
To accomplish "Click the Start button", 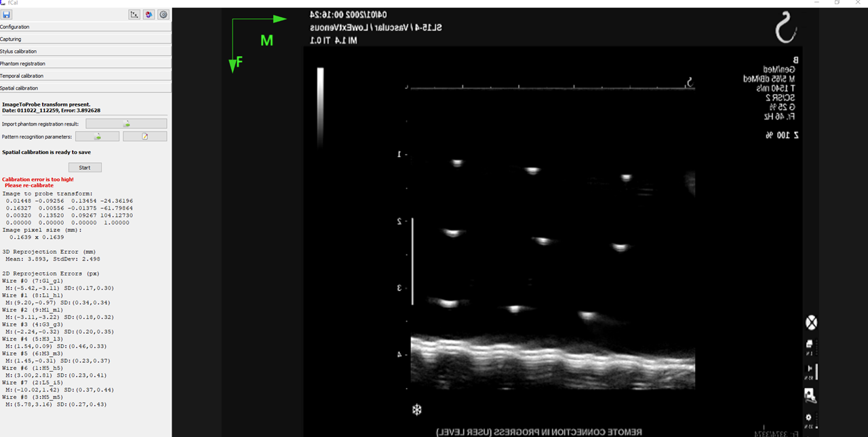I will [x=85, y=168].
